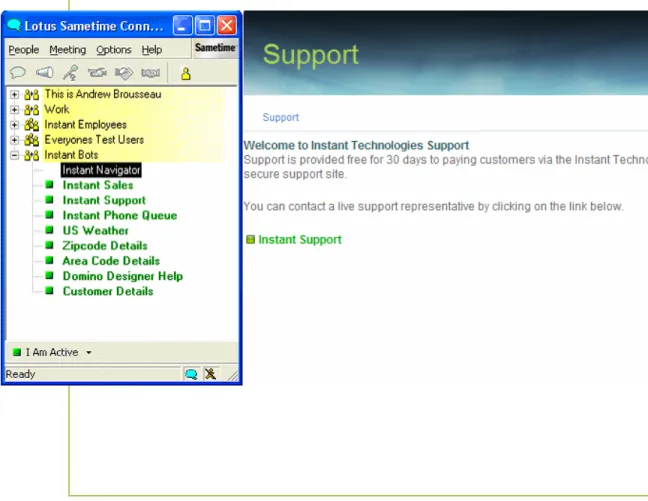This screenshot has height=501, width=648.
Task: Select Instant Navigator bot
Action: pos(101,170)
